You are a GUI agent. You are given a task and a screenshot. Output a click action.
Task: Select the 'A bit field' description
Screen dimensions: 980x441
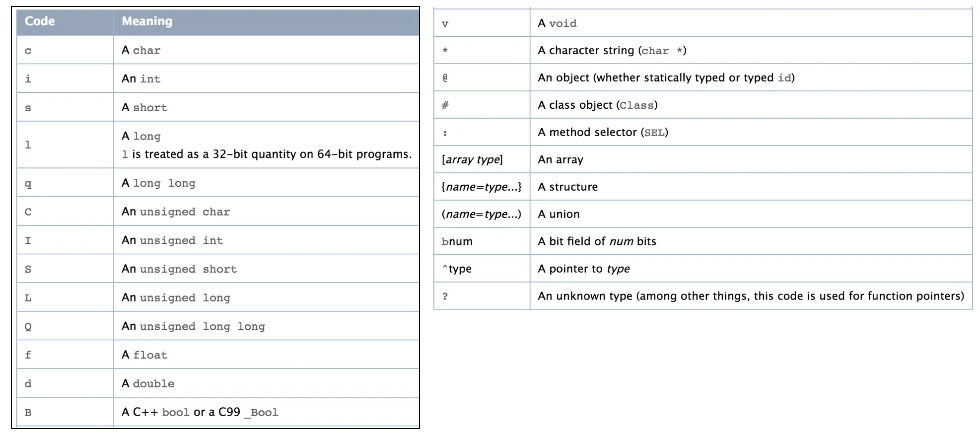(x=597, y=241)
